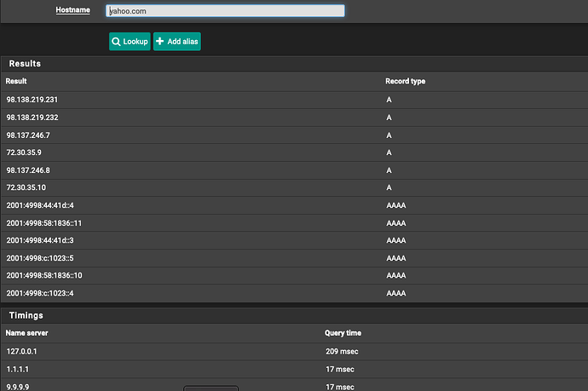Click the Name server column header
The width and height of the screenshot is (588, 391).
click(x=26, y=333)
